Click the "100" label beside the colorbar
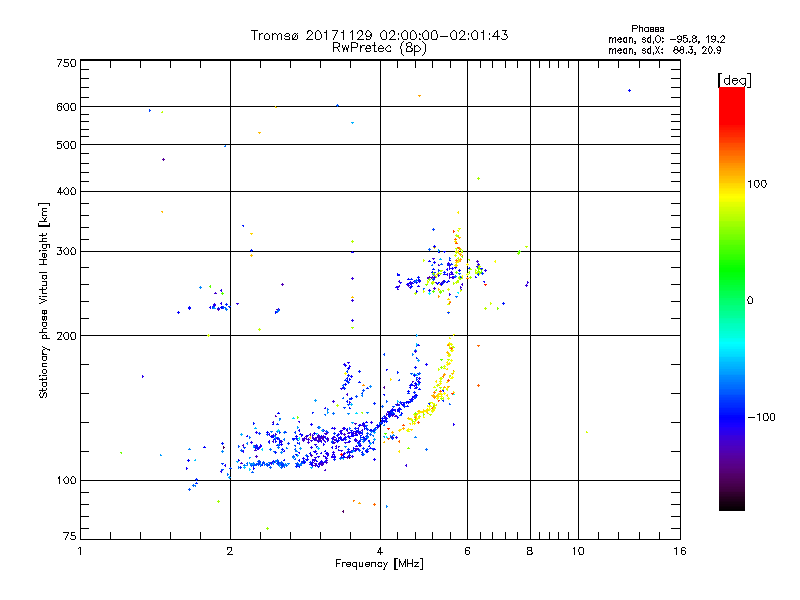The height and width of the screenshot is (600, 800). [757, 184]
